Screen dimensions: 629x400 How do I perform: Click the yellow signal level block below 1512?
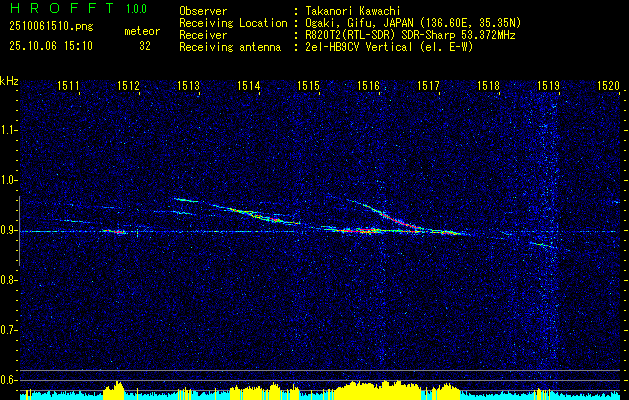[114, 392]
